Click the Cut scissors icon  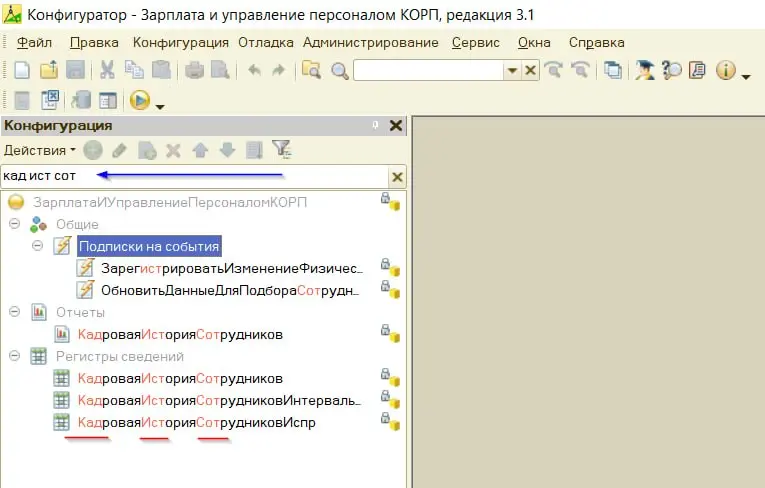107,71
